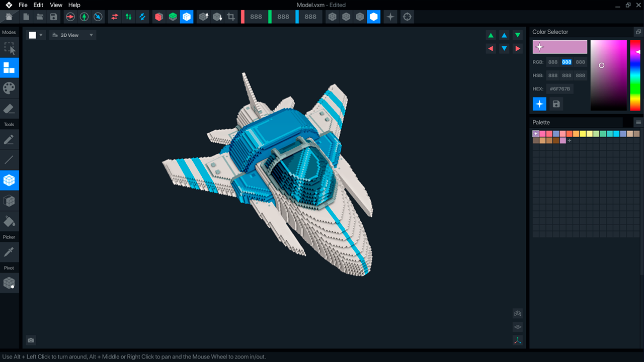Click the red left arrow in viewport
This screenshot has width=644, height=362.
(491, 49)
